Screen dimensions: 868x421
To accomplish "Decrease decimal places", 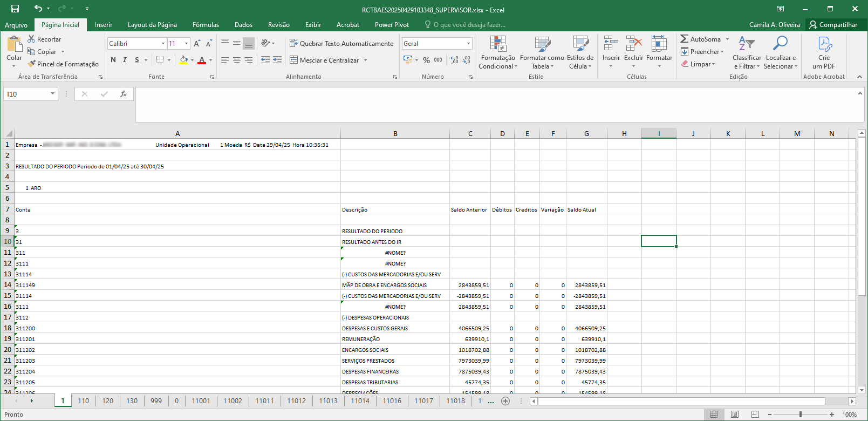I will [x=467, y=60].
